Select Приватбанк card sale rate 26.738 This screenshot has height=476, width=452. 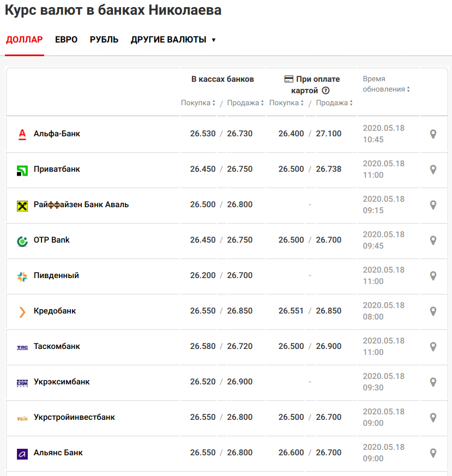328,169
